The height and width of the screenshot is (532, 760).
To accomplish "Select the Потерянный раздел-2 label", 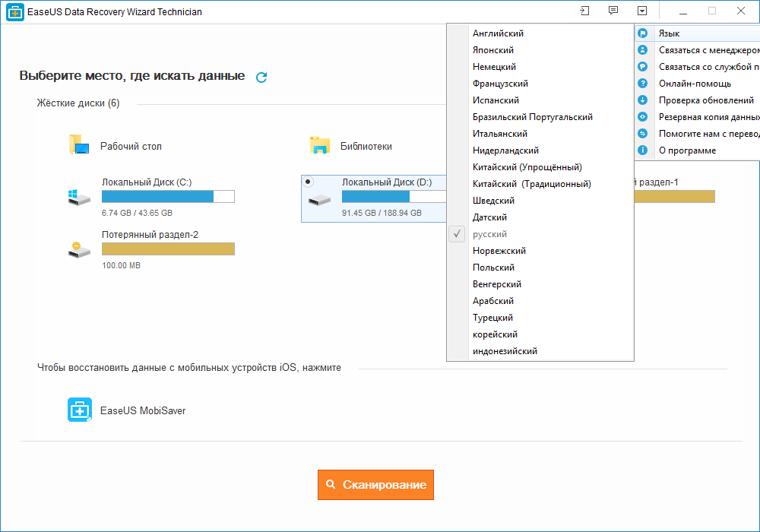I will point(150,235).
